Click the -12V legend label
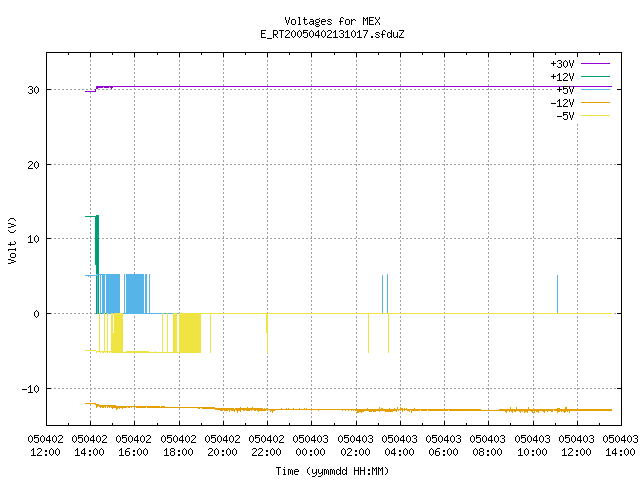This screenshot has width=640, height=480. (x=562, y=103)
